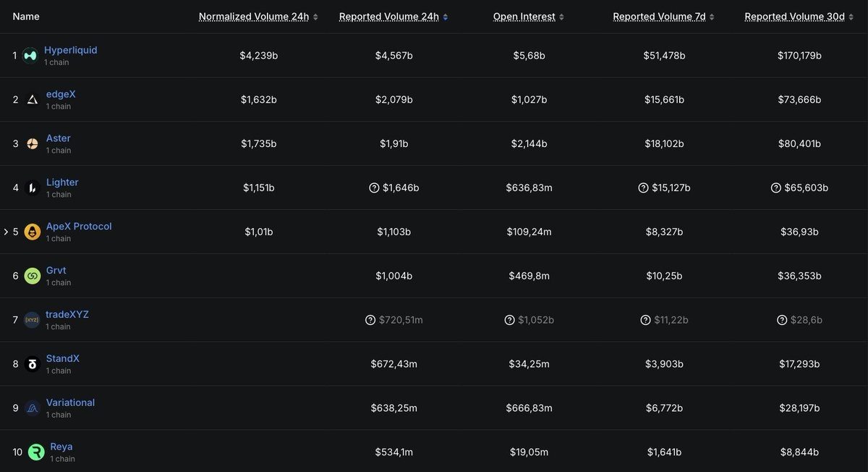Viewport: 868px width, 472px height.
Task: Open the Aster protocol link
Action: coord(59,138)
